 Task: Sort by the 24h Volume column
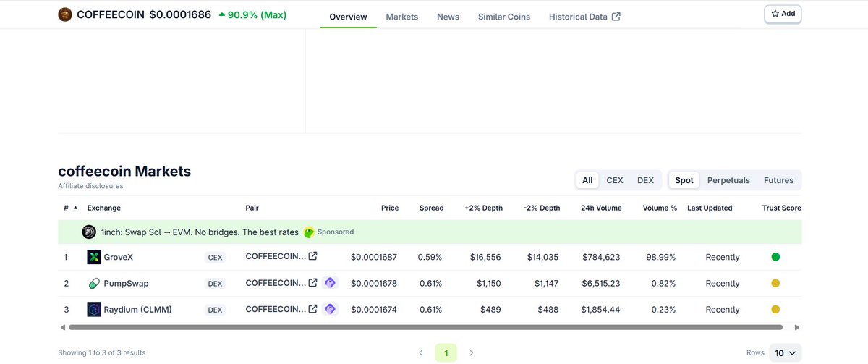601,208
